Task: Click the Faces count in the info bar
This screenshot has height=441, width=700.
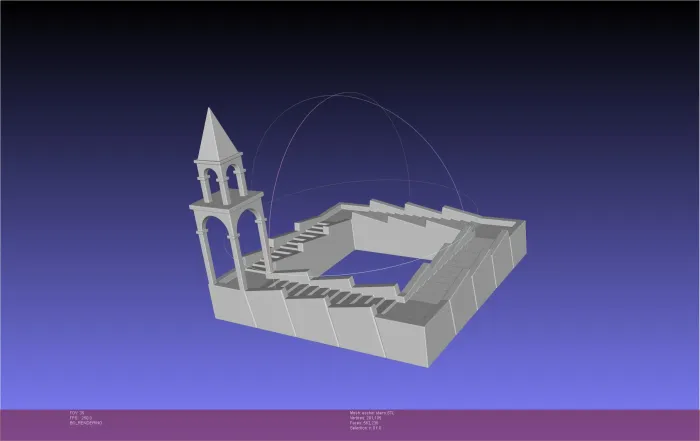Action: [x=364, y=423]
